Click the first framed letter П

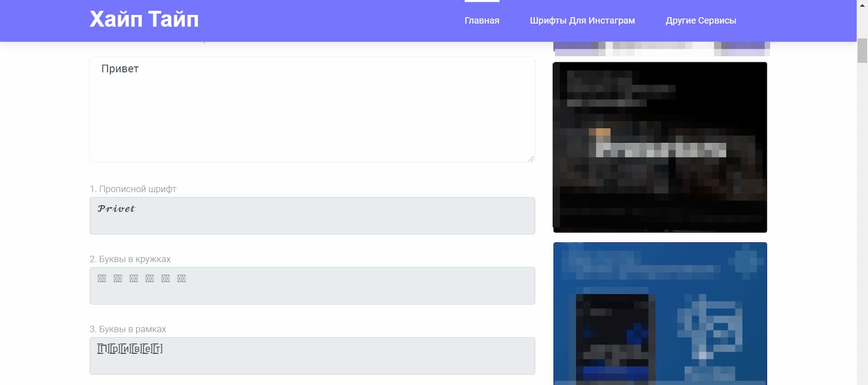(x=103, y=349)
